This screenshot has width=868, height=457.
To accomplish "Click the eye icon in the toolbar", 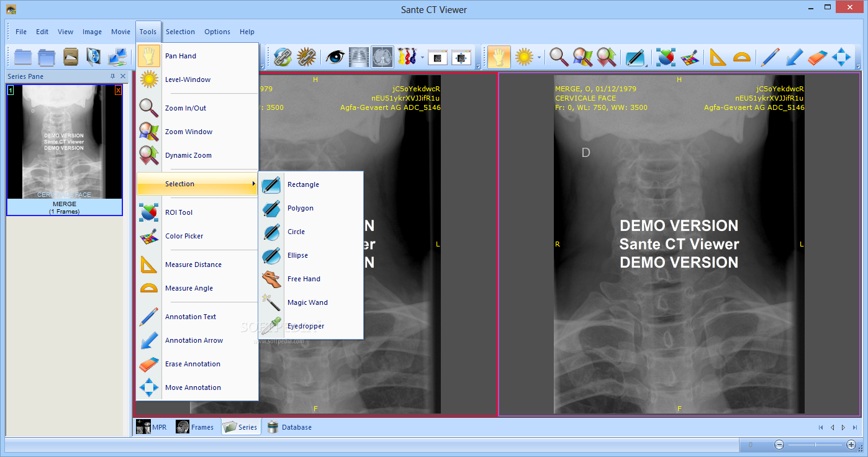I will [x=335, y=57].
